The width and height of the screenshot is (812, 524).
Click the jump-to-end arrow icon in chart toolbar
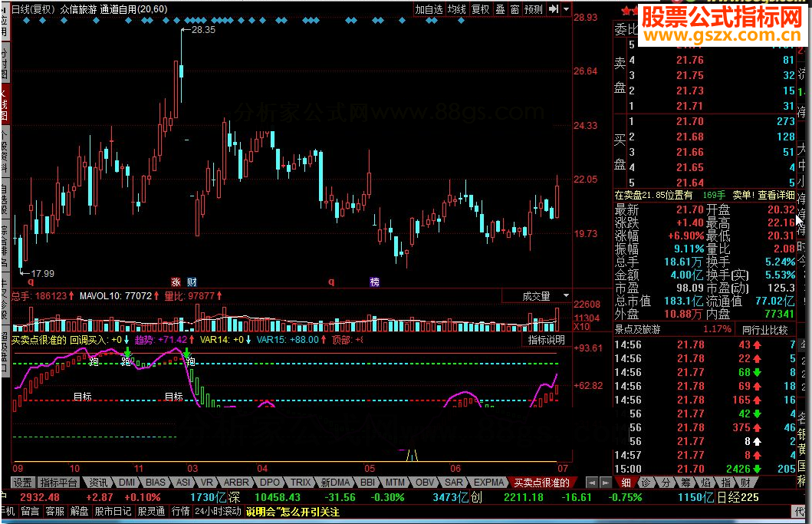click(x=554, y=8)
